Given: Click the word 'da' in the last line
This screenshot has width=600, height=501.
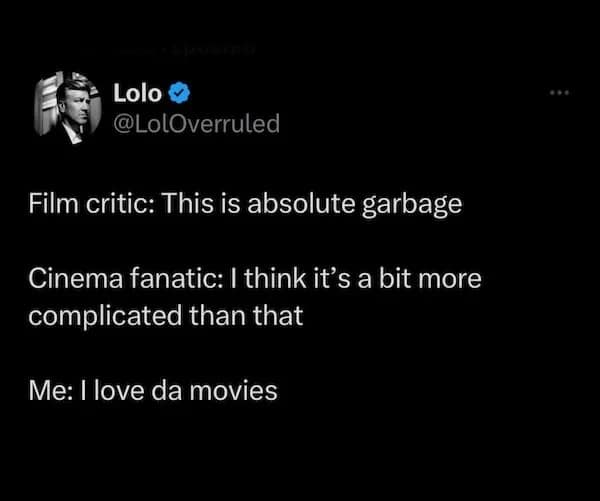Looking at the screenshot, I should 166,389.
